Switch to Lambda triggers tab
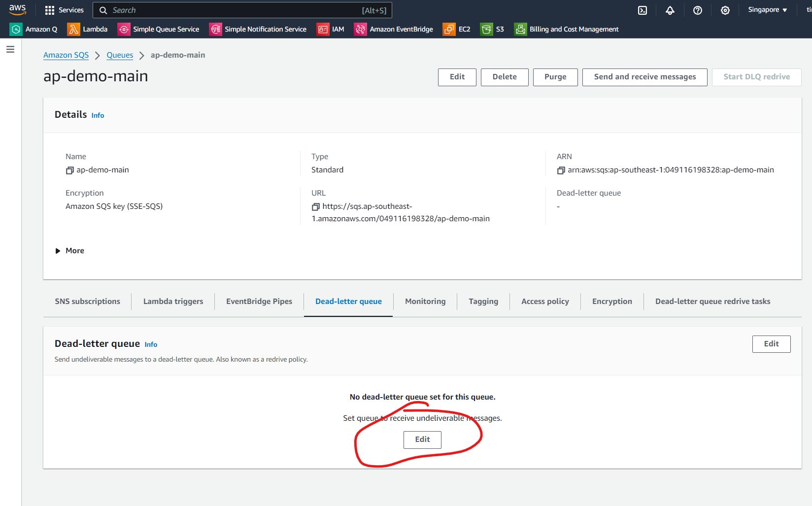The height and width of the screenshot is (506, 812). (x=173, y=302)
